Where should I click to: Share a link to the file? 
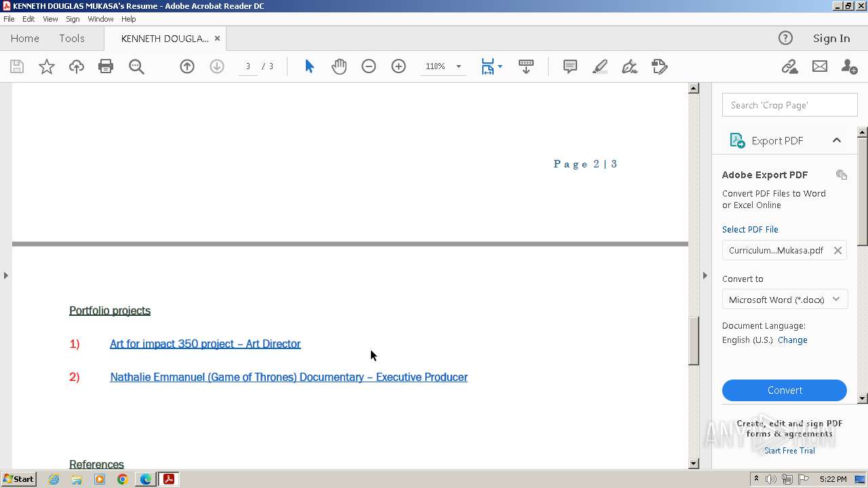click(789, 66)
